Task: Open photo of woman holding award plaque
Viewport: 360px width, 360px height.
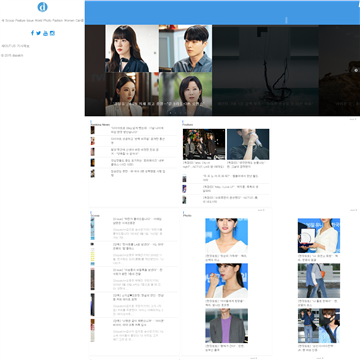Action: coord(319,236)
